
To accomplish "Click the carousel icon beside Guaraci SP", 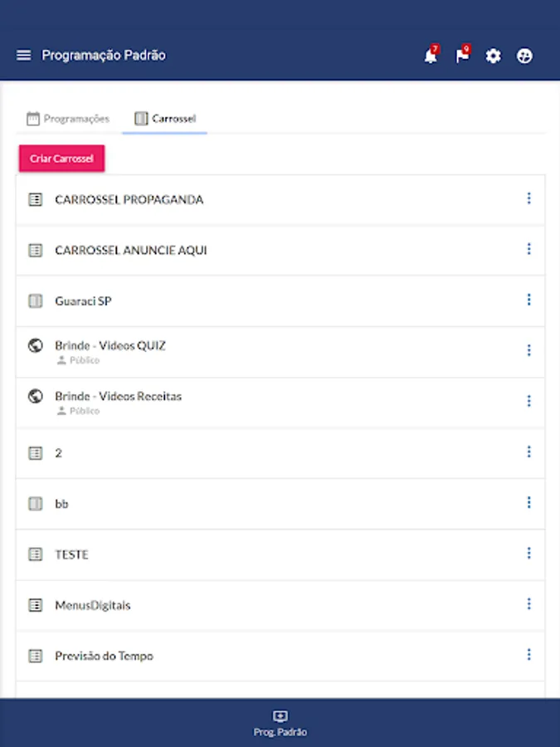I will (35, 301).
